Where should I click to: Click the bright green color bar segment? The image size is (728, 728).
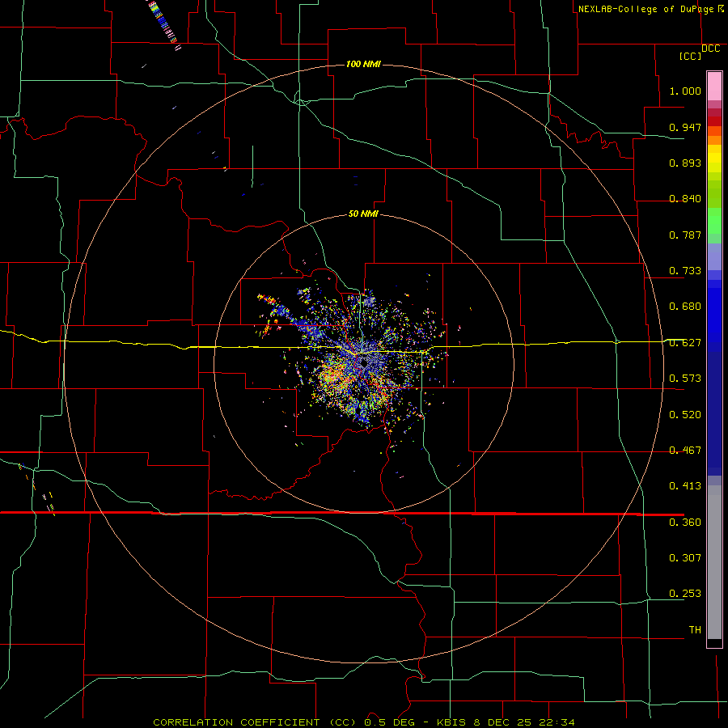pos(714,221)
